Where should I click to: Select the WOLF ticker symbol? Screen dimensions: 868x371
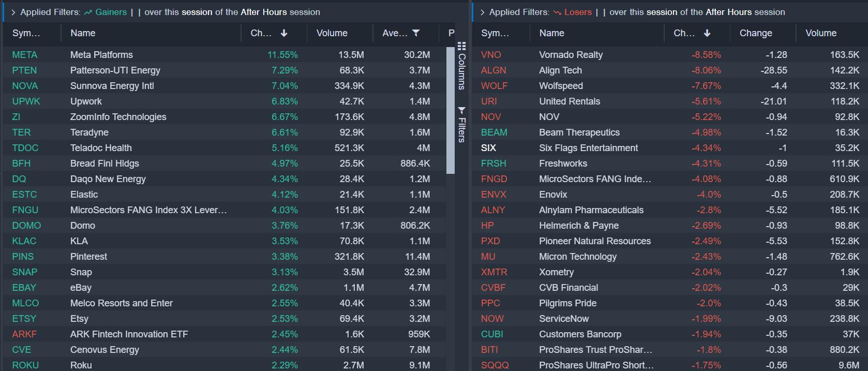pyautogui.click(x=494, y=86)
